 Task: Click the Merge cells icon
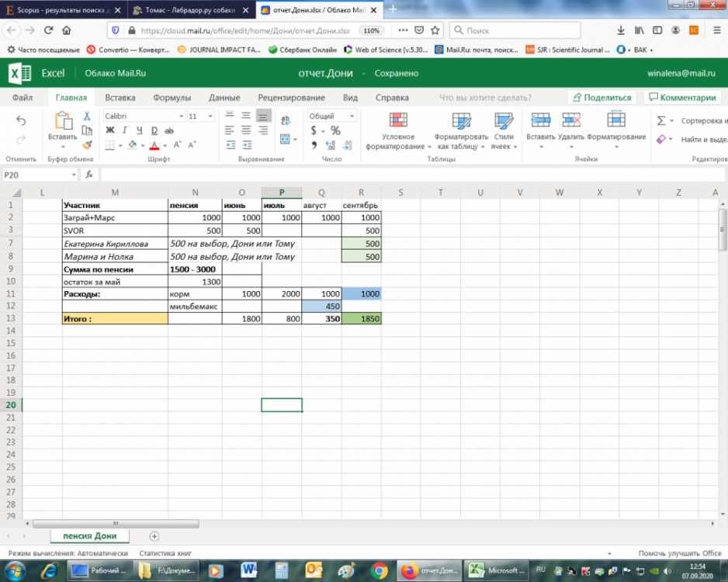284,140
